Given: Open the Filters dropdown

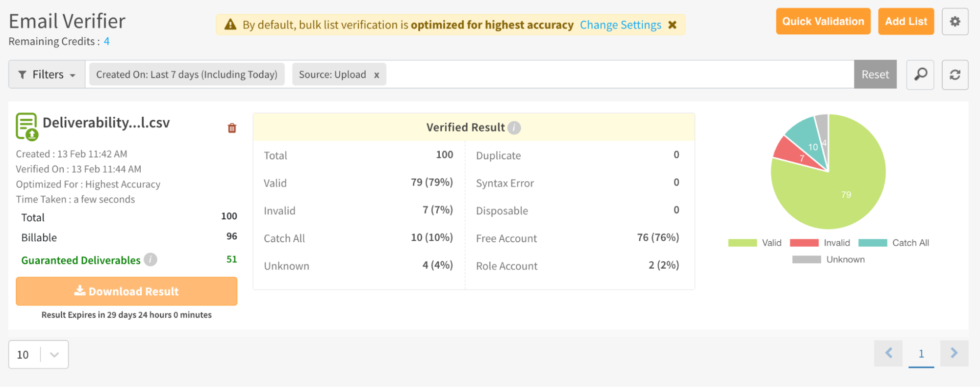Looking at the screenshot, I should coord(47,75).
